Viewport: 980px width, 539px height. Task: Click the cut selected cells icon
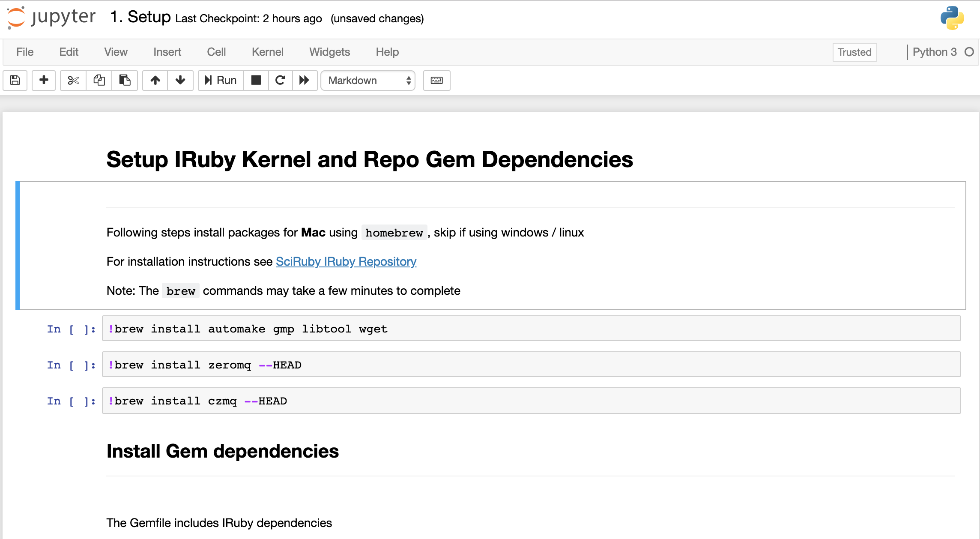tap(72, 80)
